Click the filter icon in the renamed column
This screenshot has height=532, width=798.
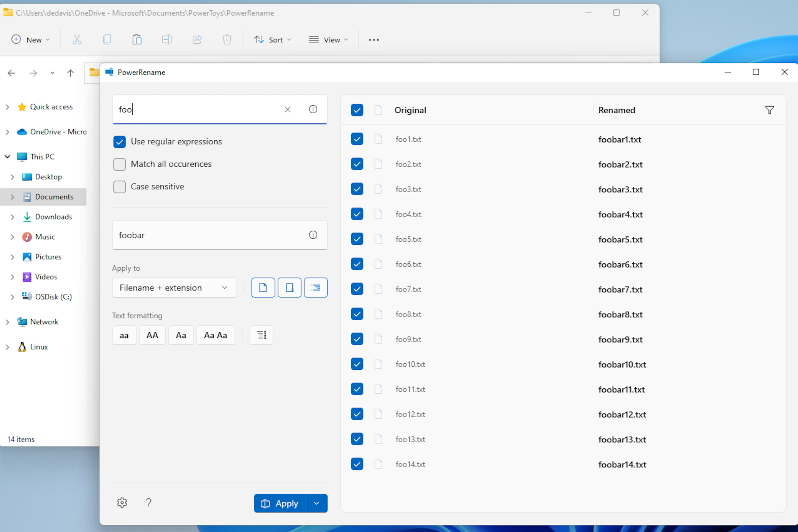(769, 110)
